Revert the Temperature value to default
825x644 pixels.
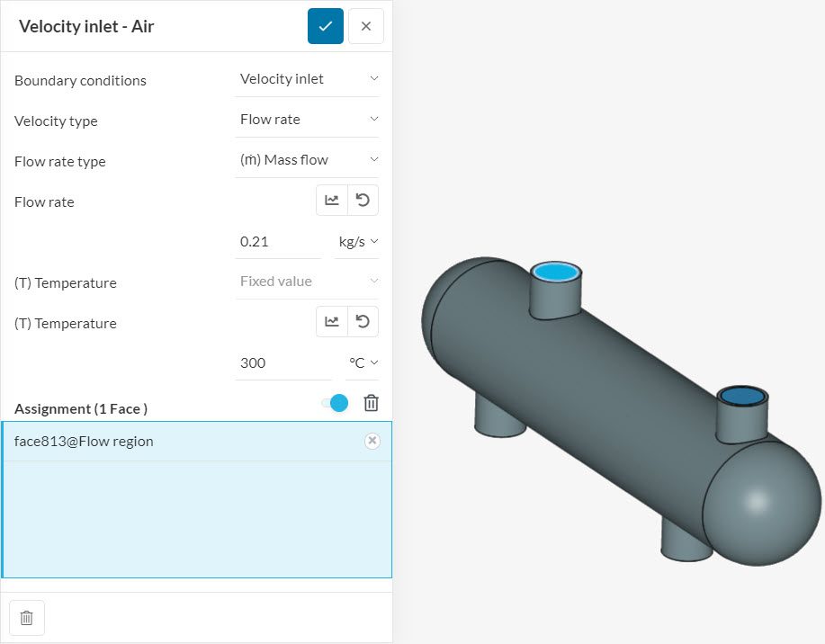click(x=363, y=321)
